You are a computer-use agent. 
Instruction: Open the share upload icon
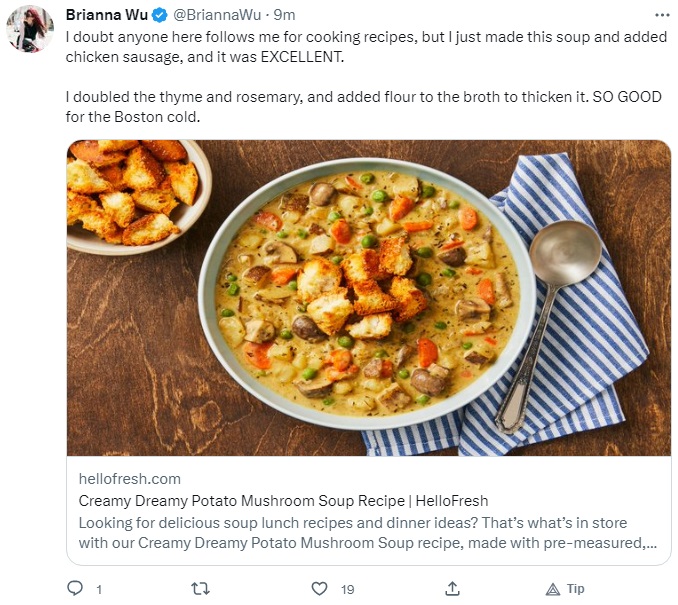[452, 588]
